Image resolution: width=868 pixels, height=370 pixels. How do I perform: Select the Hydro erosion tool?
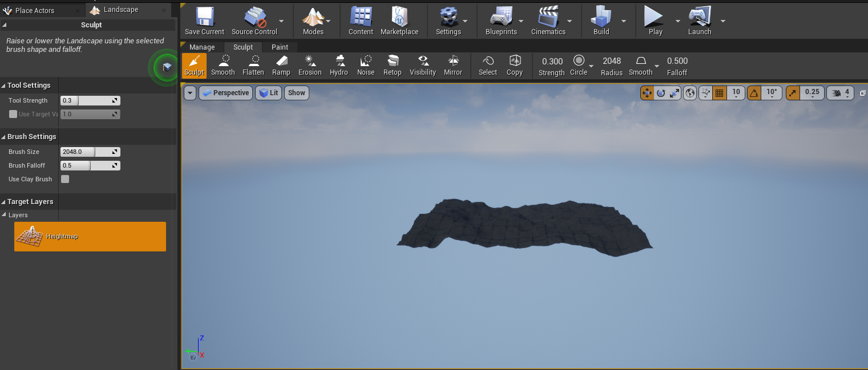339,65
